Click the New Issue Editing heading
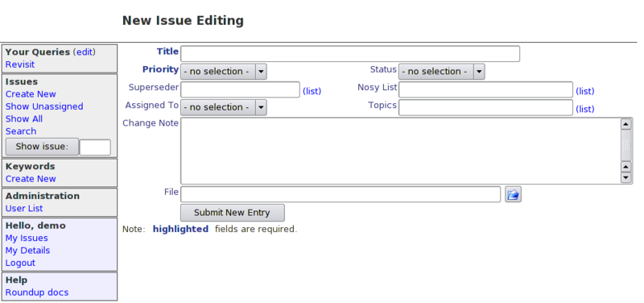 coord(184,21)
